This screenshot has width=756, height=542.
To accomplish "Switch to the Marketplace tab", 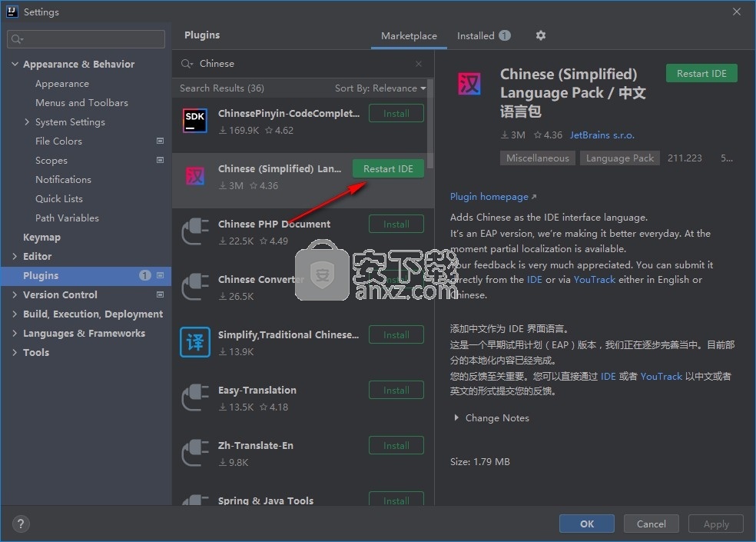I will point(409,35).
